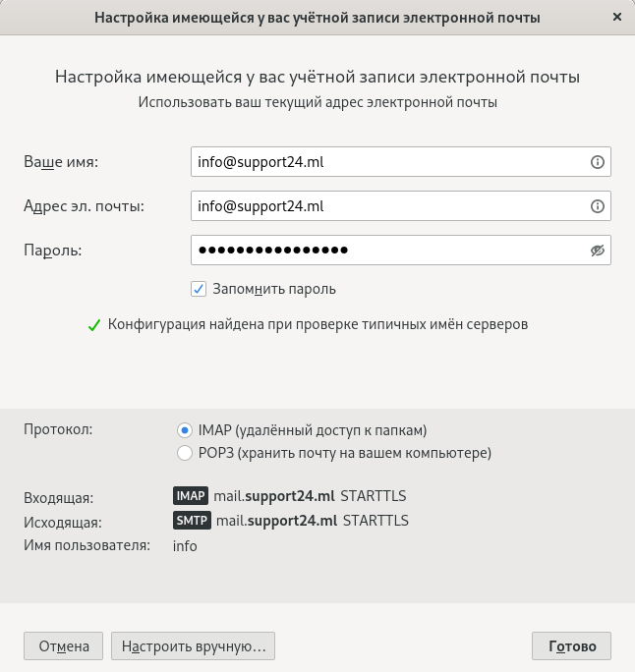Uncheck the "Запомнить пароль" checkbox
This screenshot has height=672, width=635.
(199, 289)
